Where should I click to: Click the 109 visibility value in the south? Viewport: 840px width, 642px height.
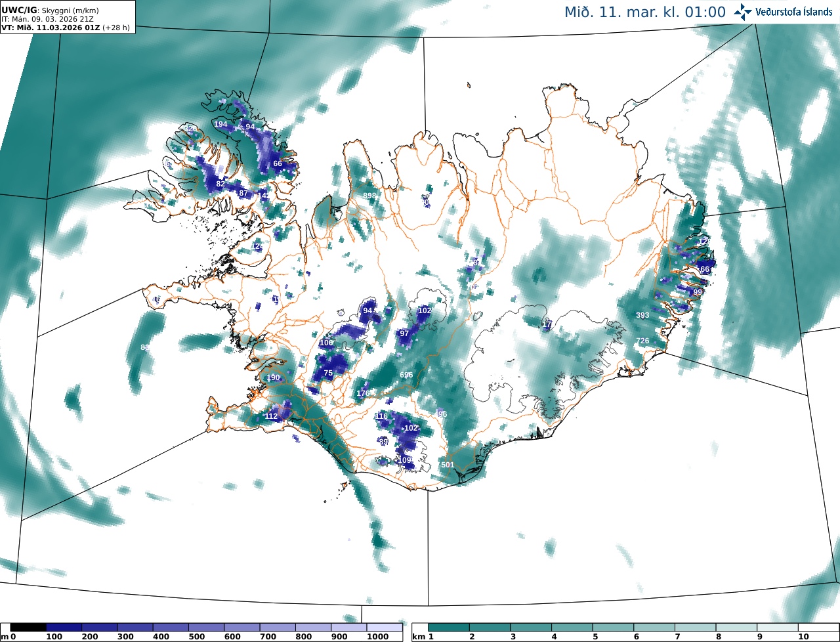pos(405,460)
